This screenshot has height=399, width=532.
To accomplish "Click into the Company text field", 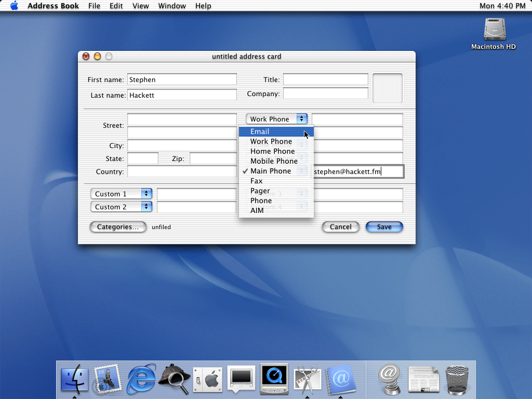I will point(326,94).
